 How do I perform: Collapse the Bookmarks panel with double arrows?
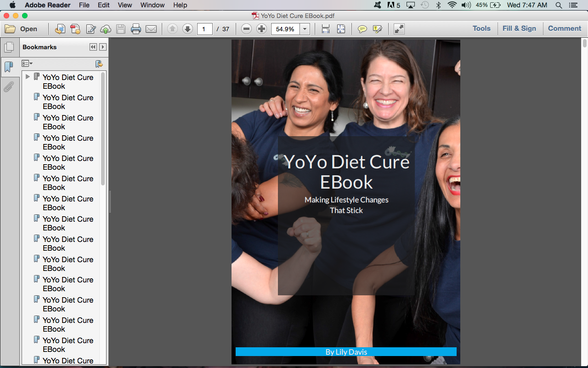click(93, 47)
